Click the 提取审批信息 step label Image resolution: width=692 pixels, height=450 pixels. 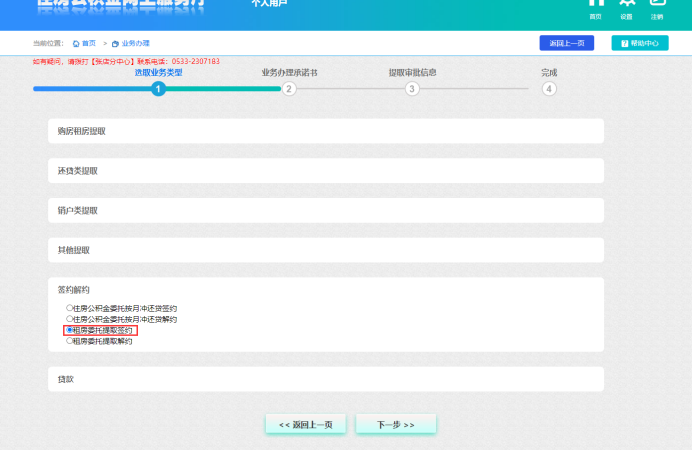point(412,72)
